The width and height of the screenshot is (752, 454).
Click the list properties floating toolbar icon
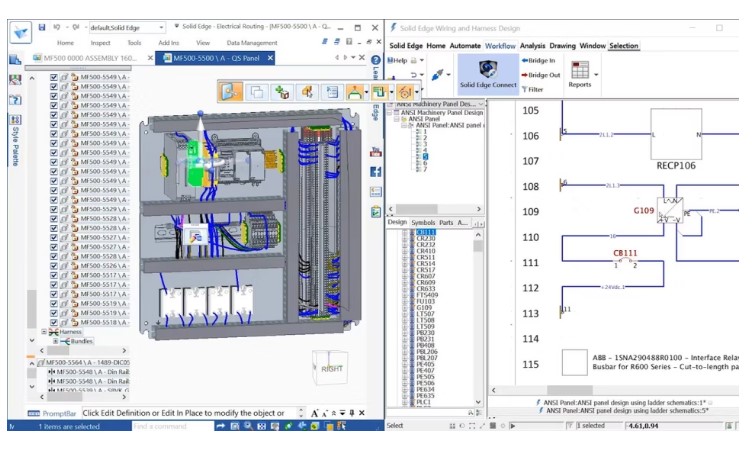(x=332, y=92)
